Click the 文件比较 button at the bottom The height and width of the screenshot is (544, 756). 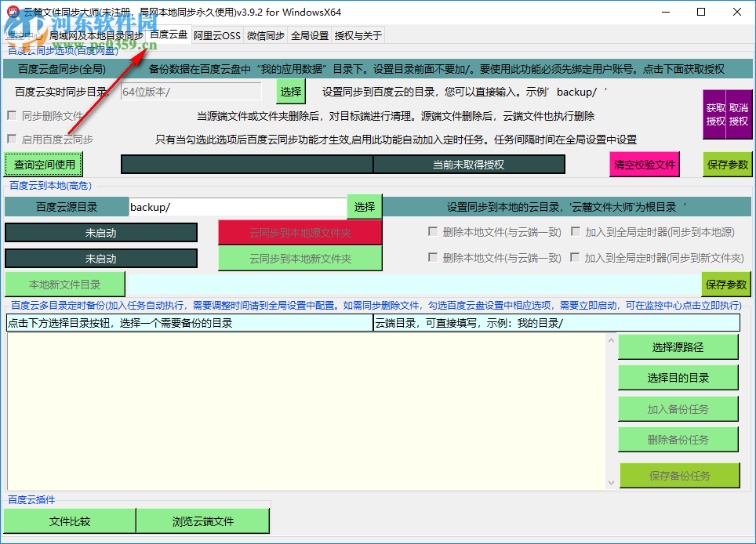(x=69, y=520)
